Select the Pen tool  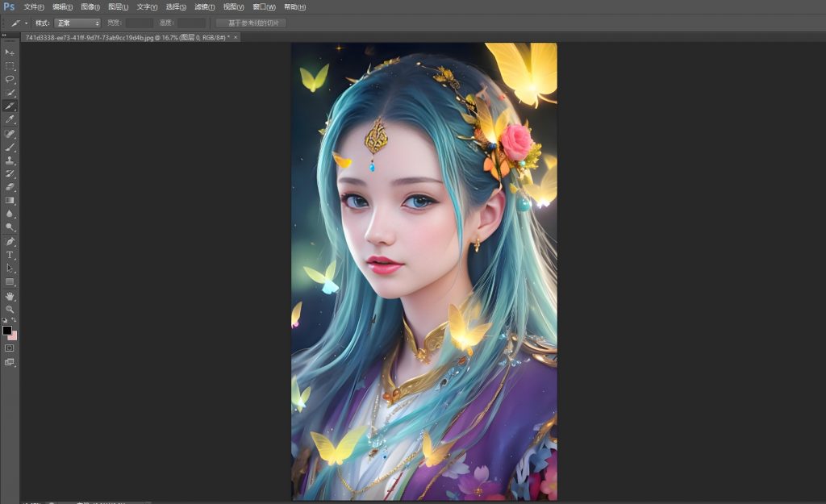[x=10, y=241]
